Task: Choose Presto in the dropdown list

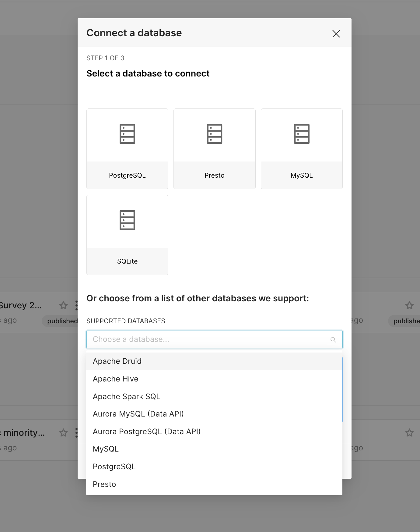Action: tap(104, 484)
